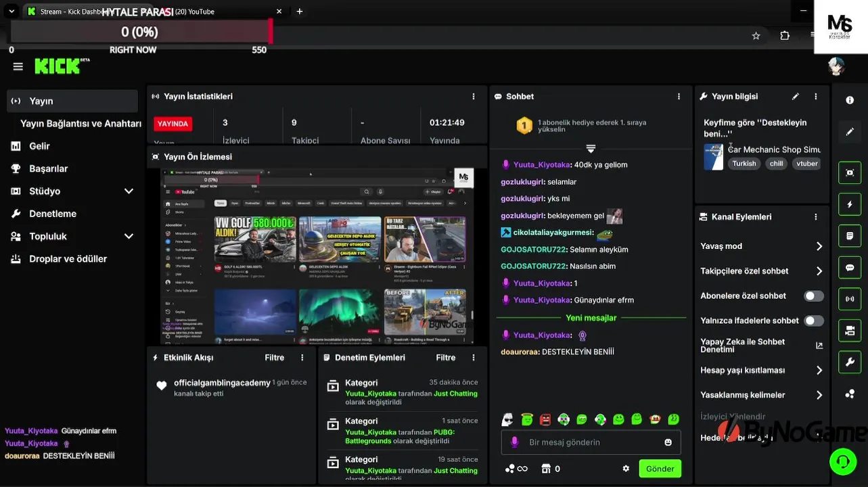Screen dimensions: 868x487
Task: Open the hamburger menu next to Kick logo
Action: 18,66
